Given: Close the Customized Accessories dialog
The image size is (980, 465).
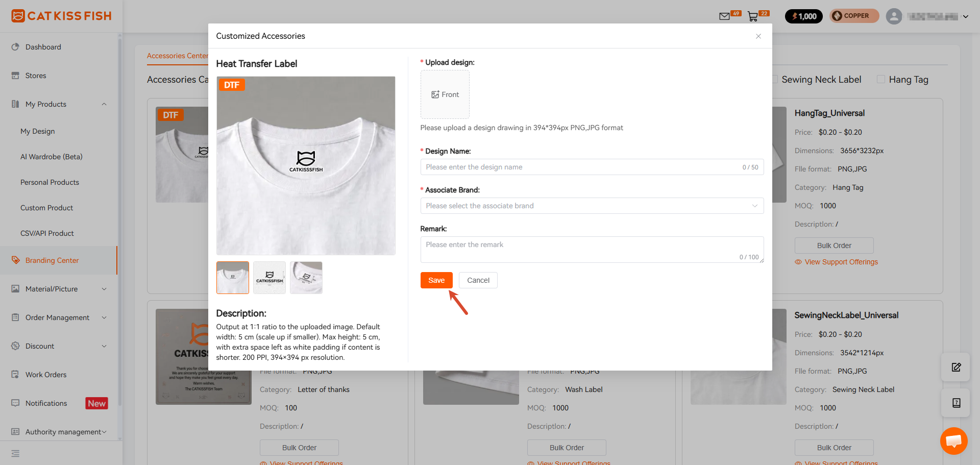Looking at the screenshot, I should [x=758, y=36].
